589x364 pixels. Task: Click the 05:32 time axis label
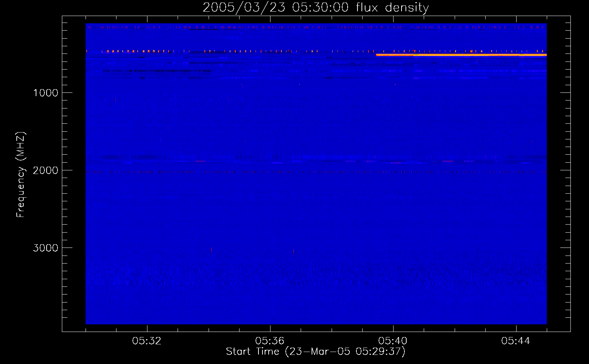pos(147,341)
